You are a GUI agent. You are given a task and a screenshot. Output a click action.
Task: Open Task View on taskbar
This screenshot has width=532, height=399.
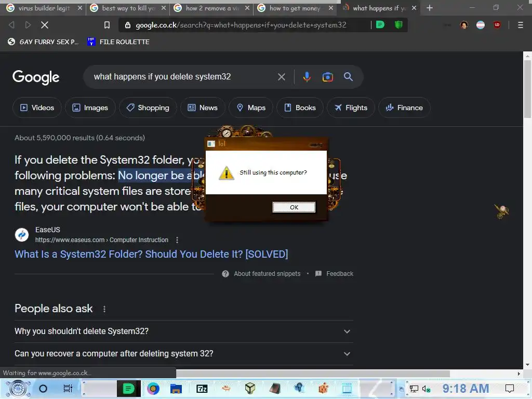click(68, 389)
